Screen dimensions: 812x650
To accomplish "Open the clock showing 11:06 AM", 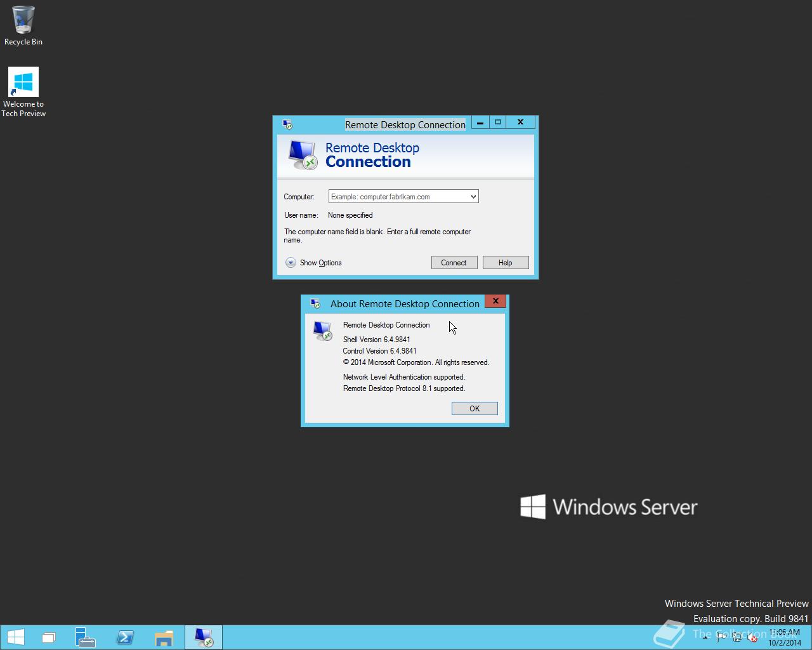I will click(785, 637).
